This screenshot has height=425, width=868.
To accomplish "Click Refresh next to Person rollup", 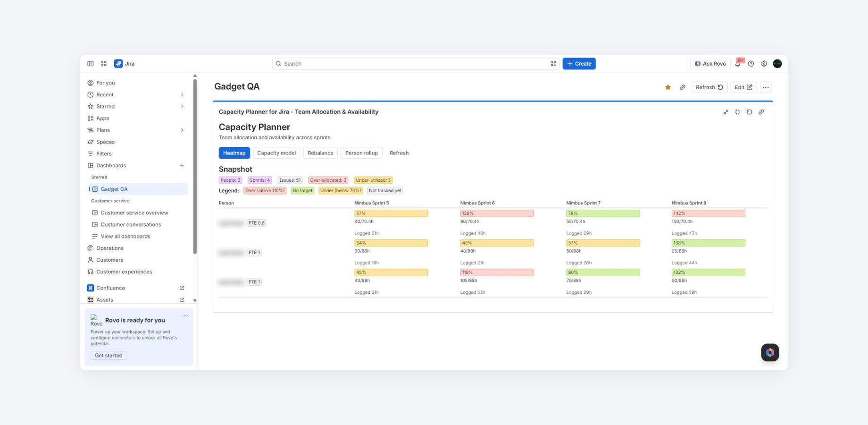I will (x=399, y=153).
